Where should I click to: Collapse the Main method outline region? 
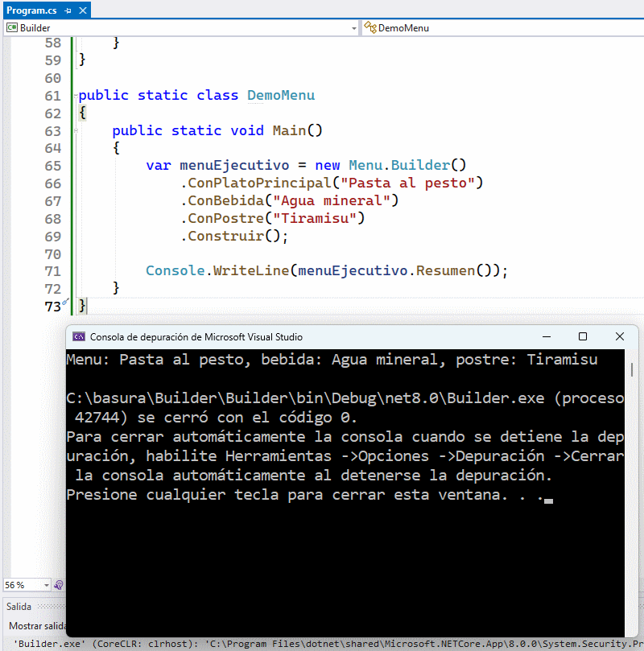coord(76,131)
